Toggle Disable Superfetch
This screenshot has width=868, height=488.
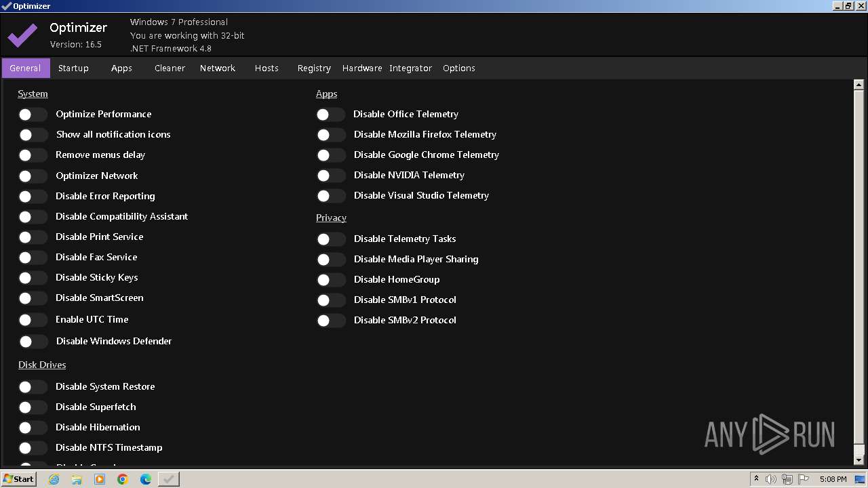tap(33, 407)
